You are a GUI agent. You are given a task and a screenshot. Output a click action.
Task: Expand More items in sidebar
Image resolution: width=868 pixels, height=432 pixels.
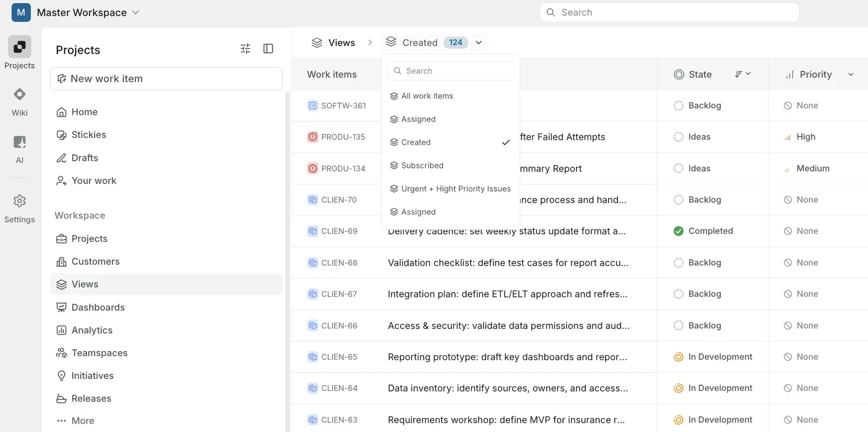tap(166, 421)
